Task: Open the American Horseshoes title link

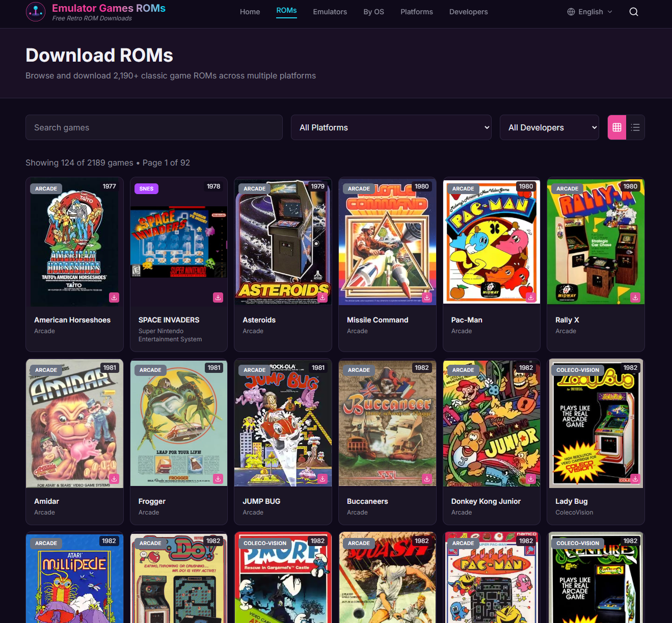Action: click(72, 320)
